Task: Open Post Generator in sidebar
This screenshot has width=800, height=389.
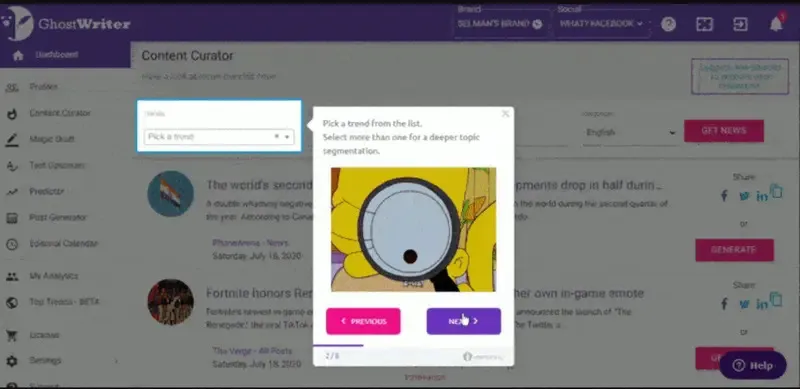Action: tap(58, 217)
